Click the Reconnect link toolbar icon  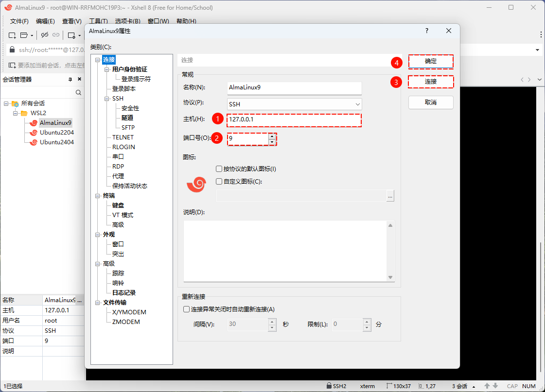pos(56,35)
